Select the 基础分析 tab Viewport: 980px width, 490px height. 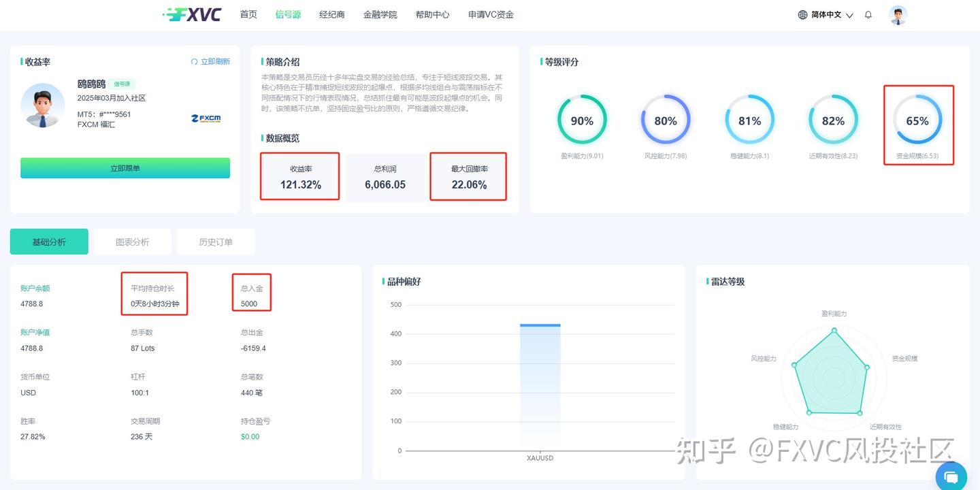click(x=49, y=242)
